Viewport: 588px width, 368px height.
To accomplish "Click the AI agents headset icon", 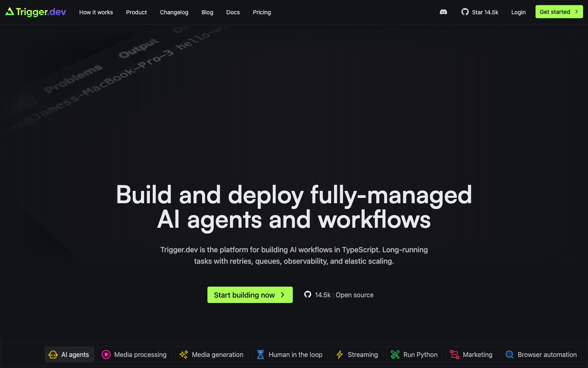I will coord(53,355).
